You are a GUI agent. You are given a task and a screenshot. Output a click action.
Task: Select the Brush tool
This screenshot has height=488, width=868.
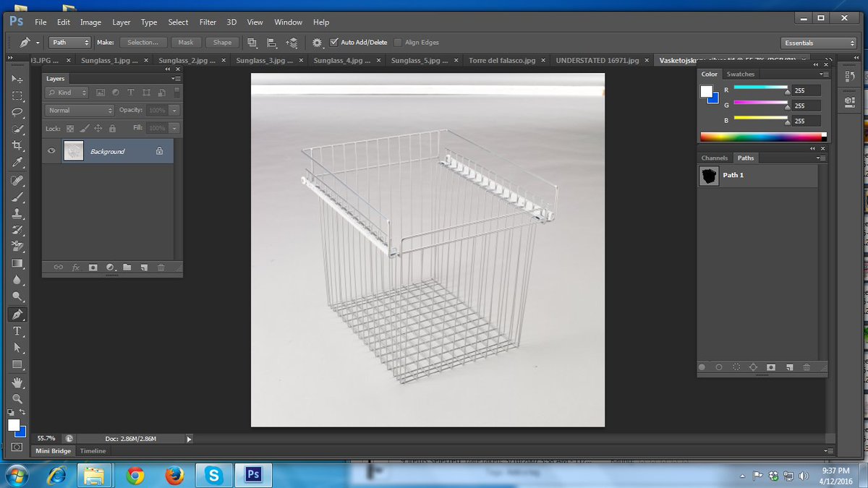point(17,197)
